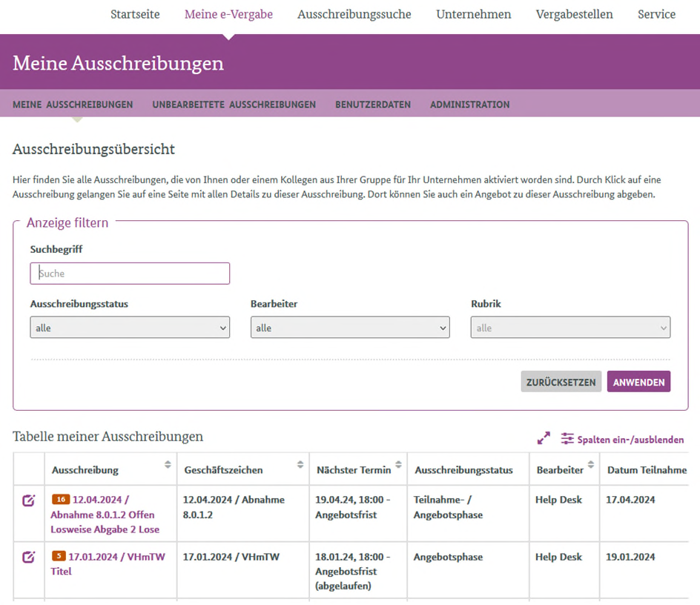
Task: Open the Rubrik dropdown
Action: (570, 328)
